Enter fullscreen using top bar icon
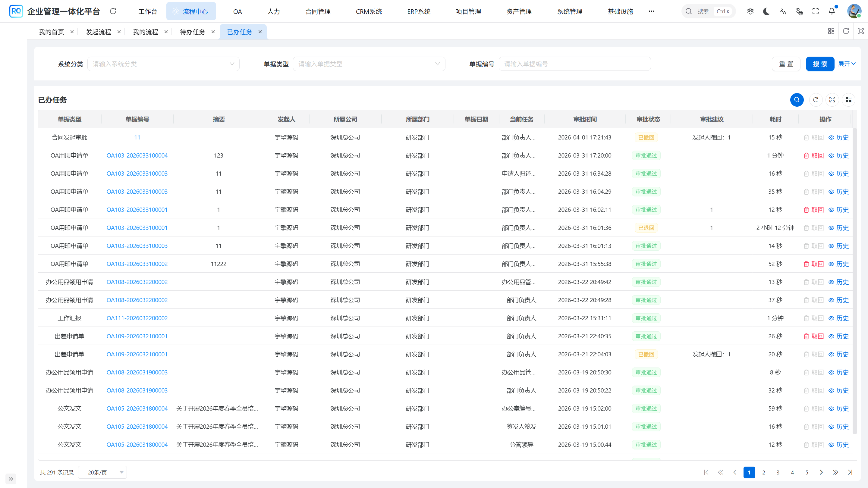The height and width of the screenshot is (488, 868). point(816,11)
